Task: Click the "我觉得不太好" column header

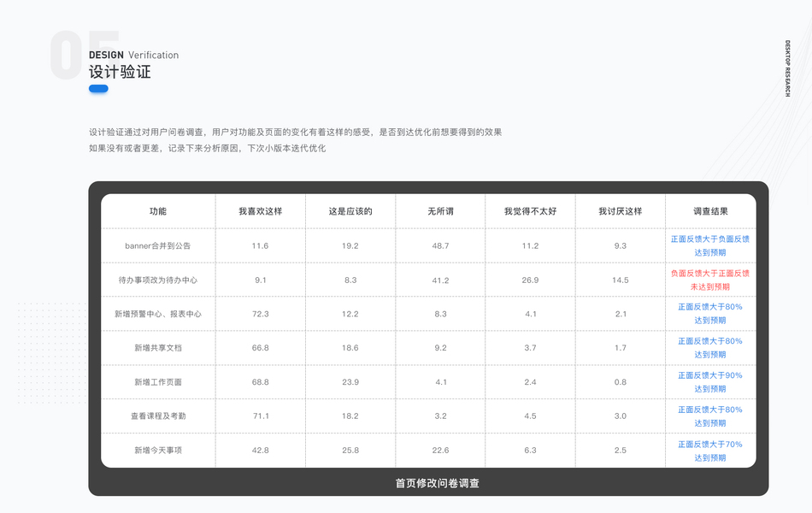Action: pyautogui.click(x=530, y=211)
